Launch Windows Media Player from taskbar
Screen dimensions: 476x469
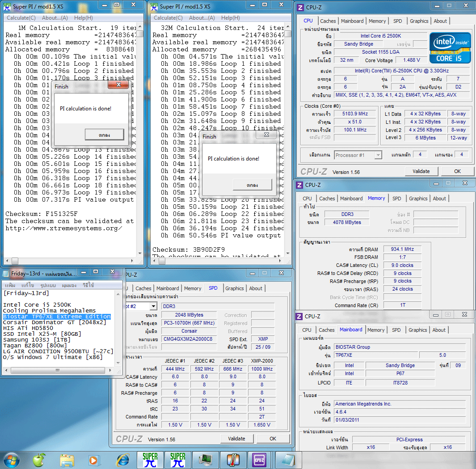(x=94, y=459)
